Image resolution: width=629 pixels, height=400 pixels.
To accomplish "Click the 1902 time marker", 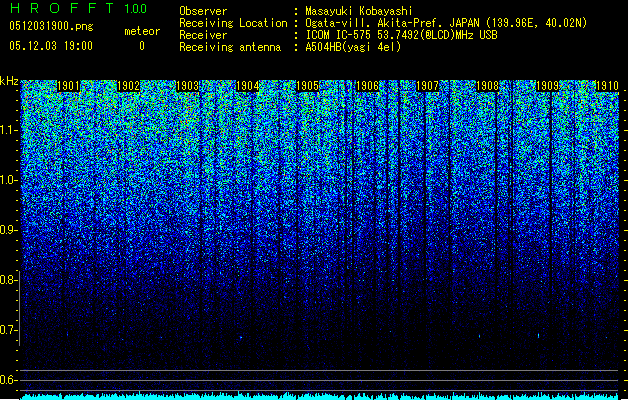I will (128, 86).
